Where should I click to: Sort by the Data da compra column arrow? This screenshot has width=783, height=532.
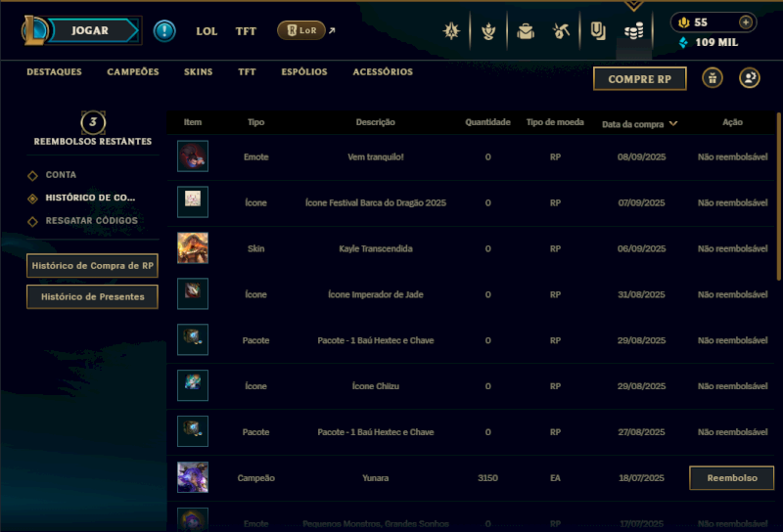click(673, 123)
